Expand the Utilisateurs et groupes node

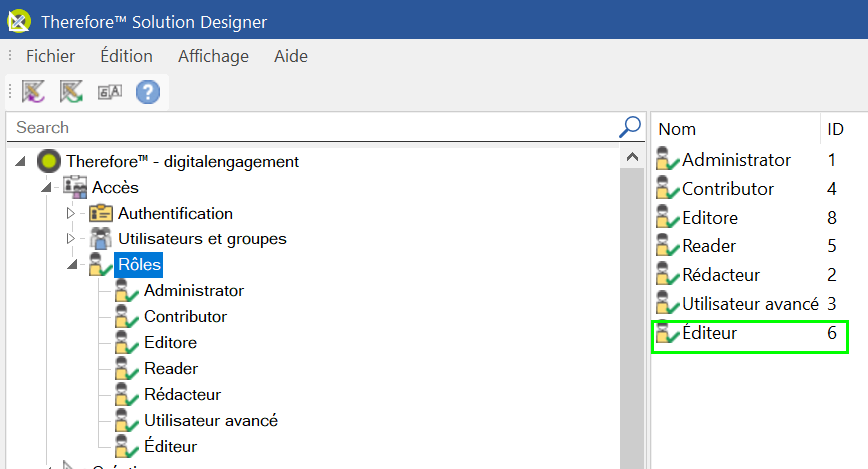(x=70, y=238)
